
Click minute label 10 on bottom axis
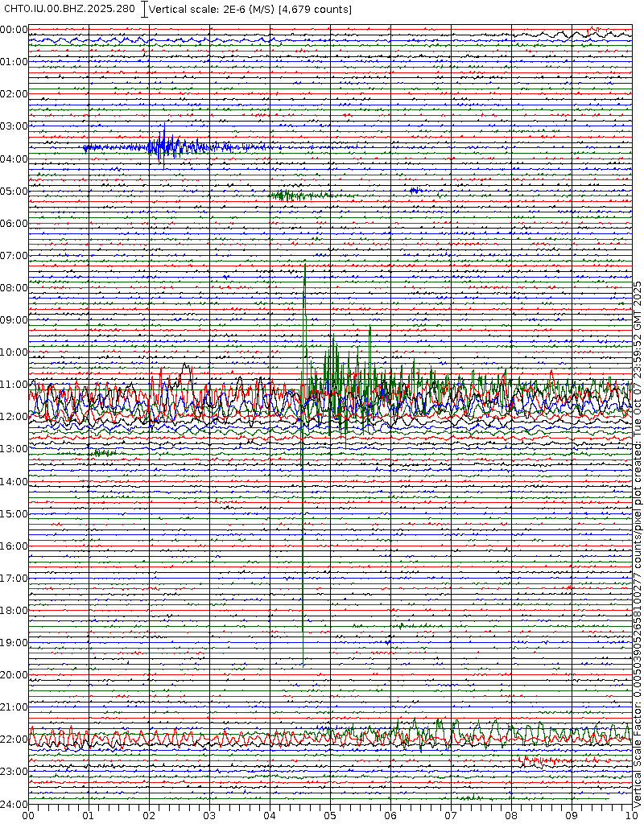(x=630, y=815)
